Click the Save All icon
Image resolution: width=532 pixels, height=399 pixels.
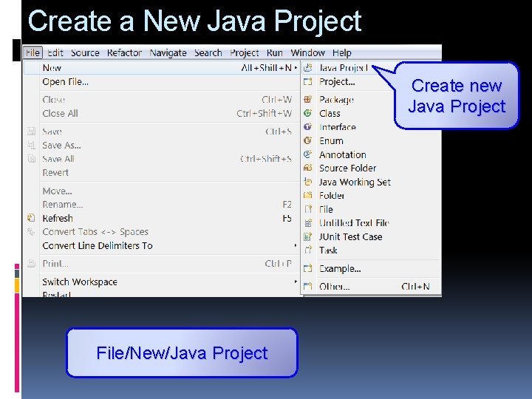[x=31, y=159]
